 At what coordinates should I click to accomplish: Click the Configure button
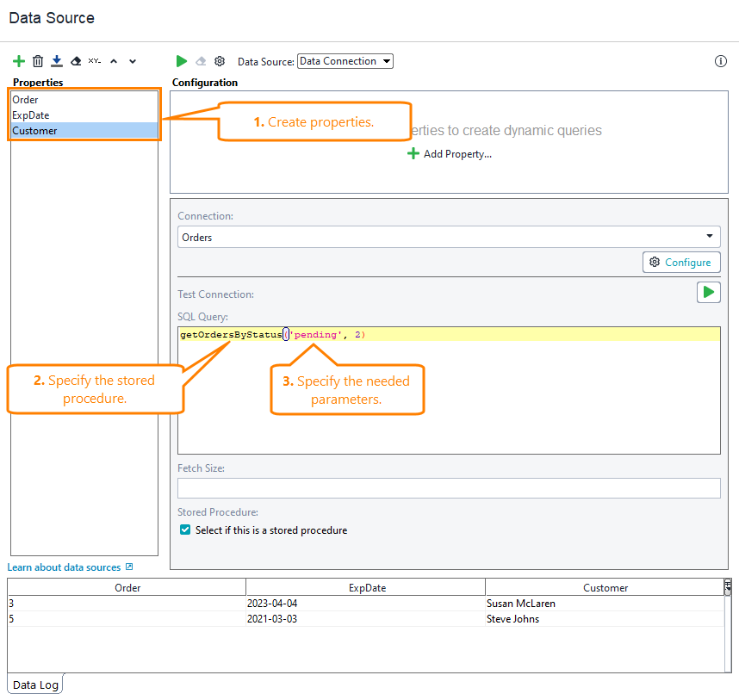click(x=681, y=262)
